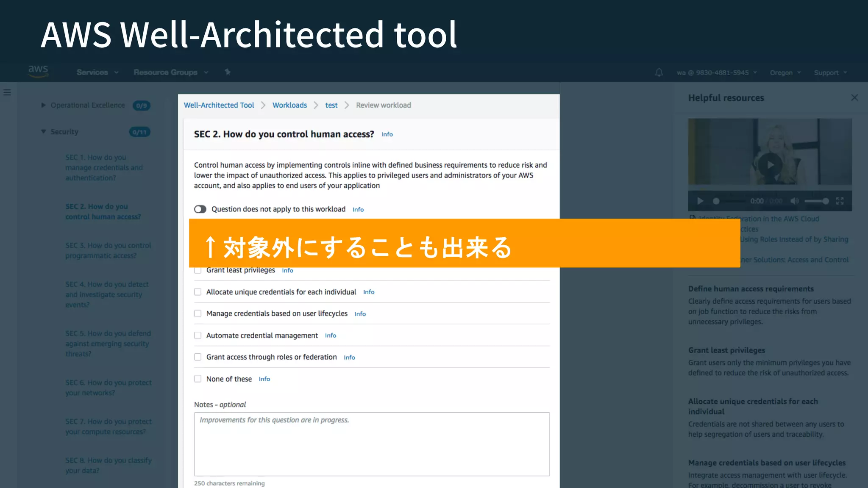Open 'Federation in the AWS Cloud' resource link

point(759,219)
